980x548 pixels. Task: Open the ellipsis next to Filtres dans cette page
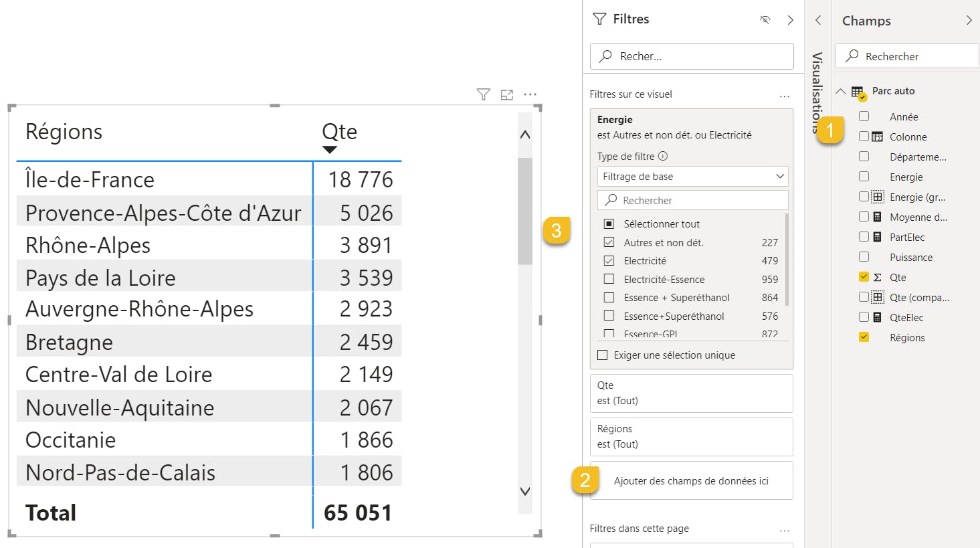(785, 529)
